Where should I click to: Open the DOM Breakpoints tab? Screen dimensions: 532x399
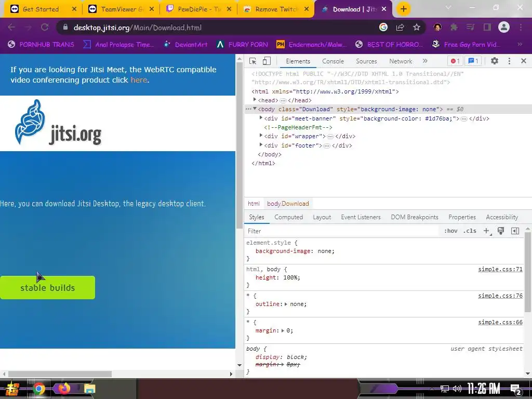click(415, 217)
